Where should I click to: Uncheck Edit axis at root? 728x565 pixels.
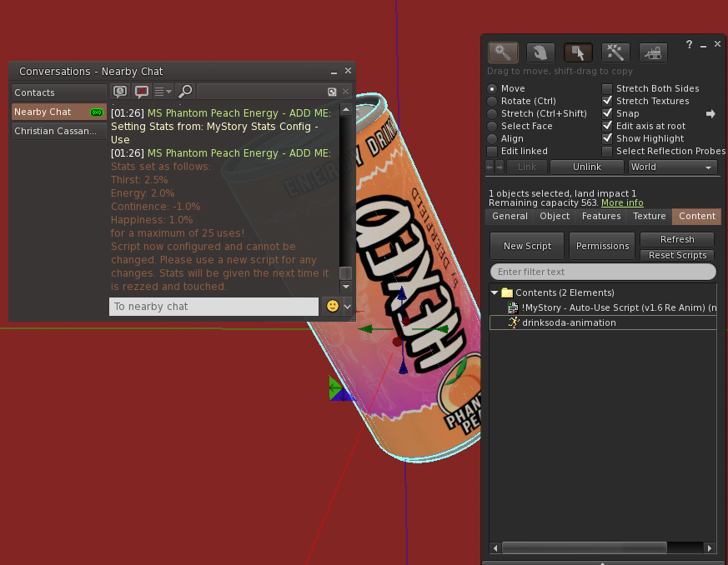(x=607, y=126)
